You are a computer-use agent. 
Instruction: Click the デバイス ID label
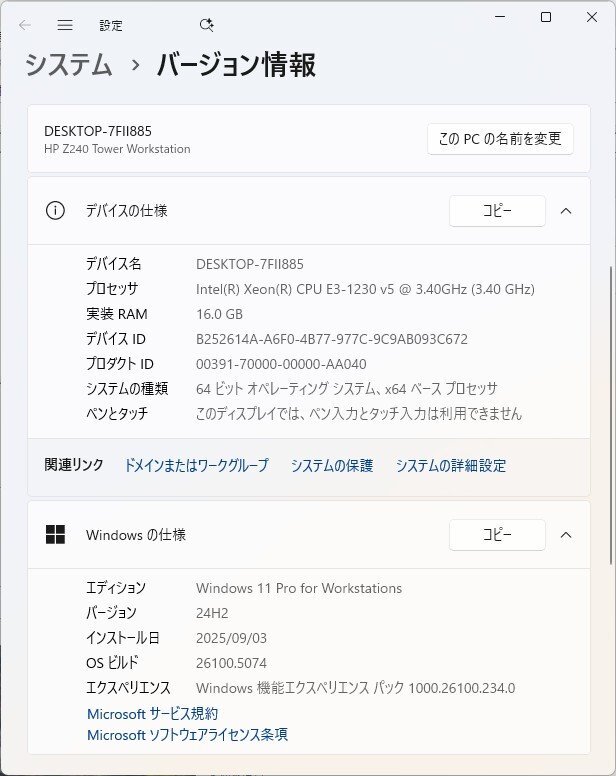click(116, 339)
